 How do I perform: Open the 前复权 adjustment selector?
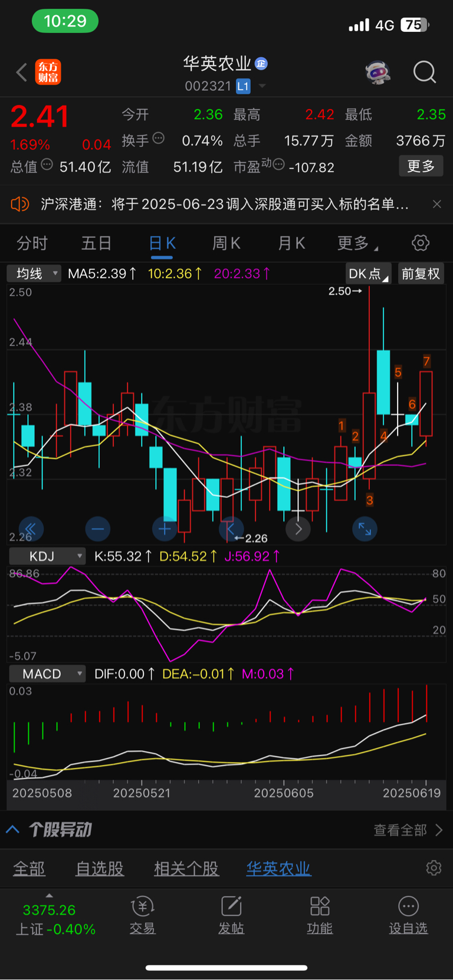421,273
